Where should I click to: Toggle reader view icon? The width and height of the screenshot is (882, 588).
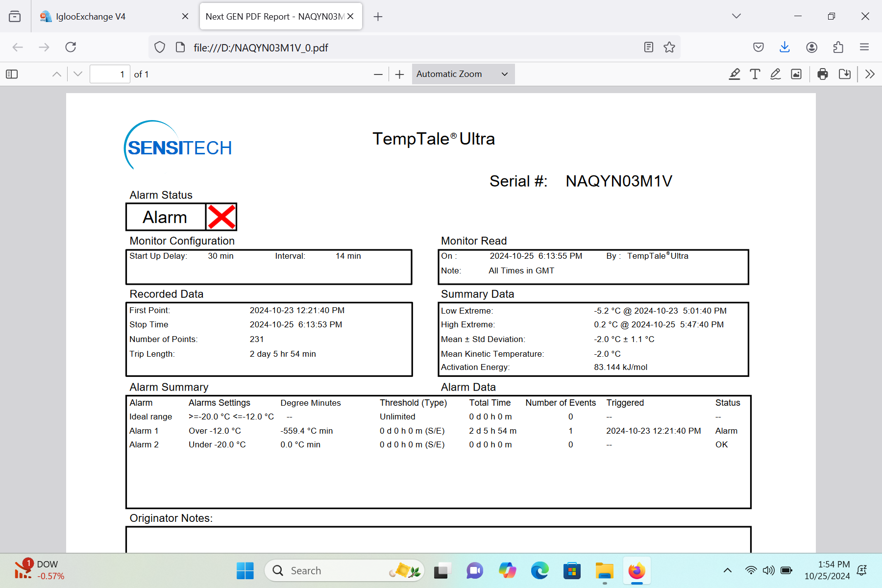[x=649, y=47]
